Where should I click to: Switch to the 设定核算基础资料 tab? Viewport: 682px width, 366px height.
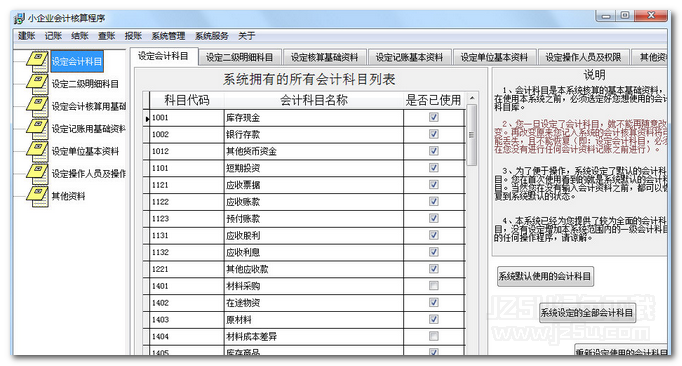point(324,57)
